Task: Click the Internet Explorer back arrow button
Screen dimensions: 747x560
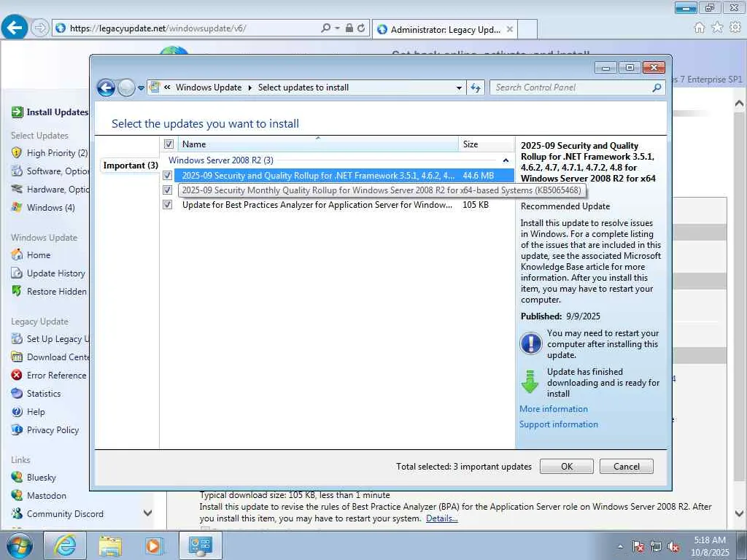Action: 15,28
